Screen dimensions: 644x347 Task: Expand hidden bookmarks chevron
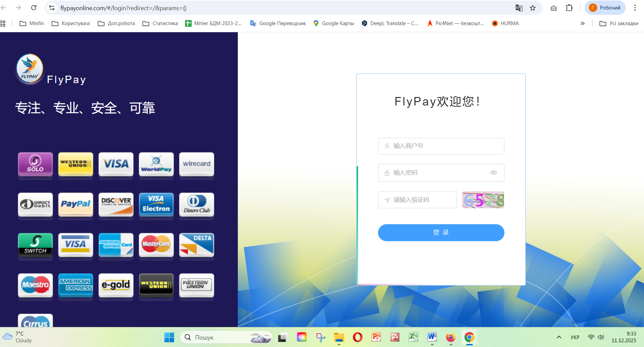583,23
